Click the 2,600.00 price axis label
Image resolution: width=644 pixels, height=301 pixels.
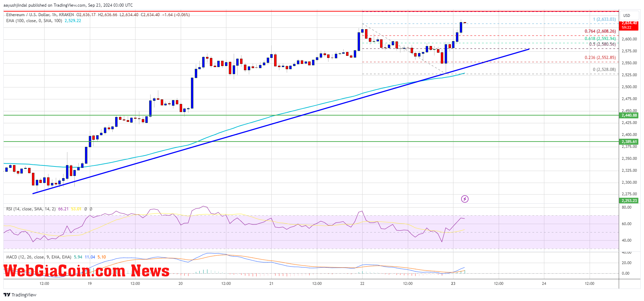(x=629, y=39)
